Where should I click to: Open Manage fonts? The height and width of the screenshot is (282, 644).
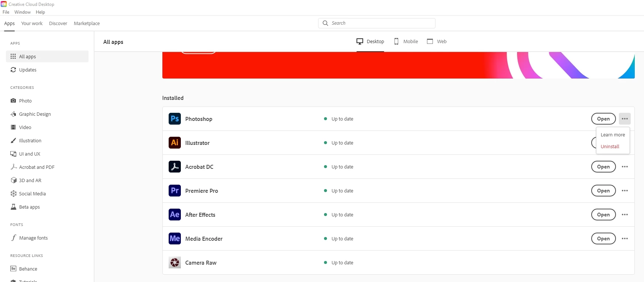pos(47,238)
